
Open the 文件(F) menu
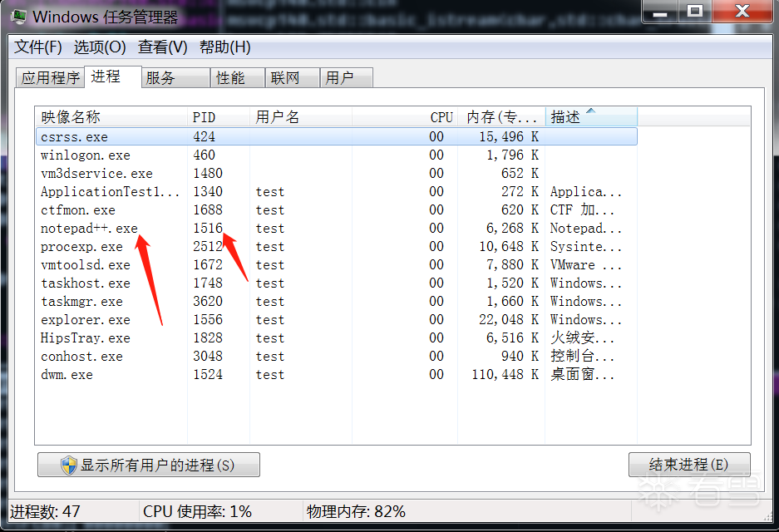click(37, 47)
